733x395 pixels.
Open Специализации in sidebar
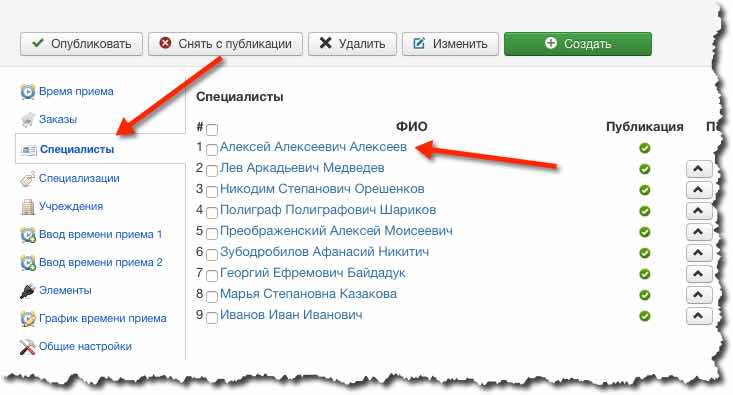[x=79, y=178]
